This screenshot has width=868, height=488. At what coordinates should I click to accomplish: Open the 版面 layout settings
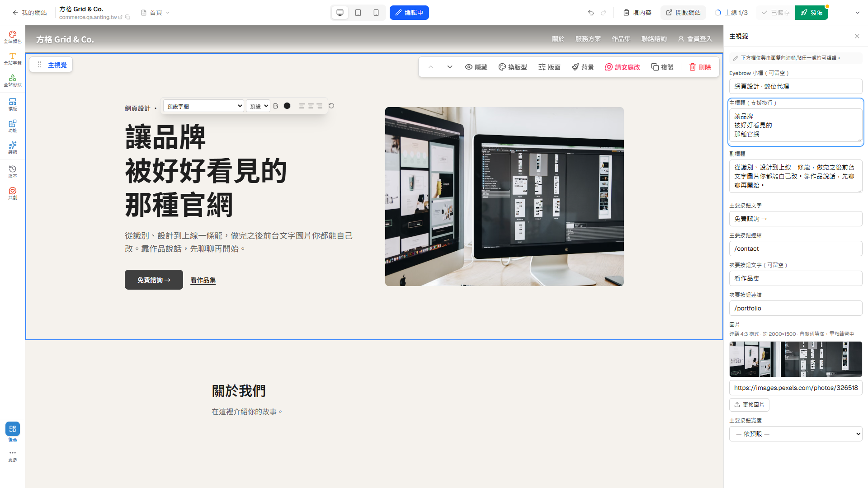549,67
